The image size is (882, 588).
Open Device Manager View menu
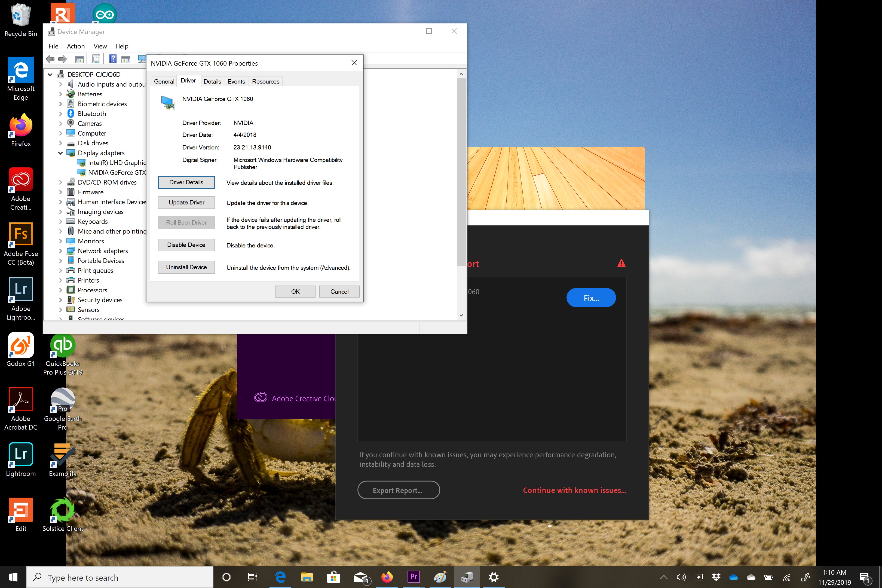(x=100, y=46)
